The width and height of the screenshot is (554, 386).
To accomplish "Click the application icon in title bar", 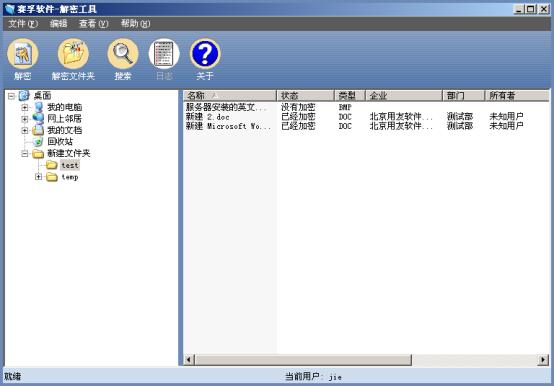I will pos(10,9).
